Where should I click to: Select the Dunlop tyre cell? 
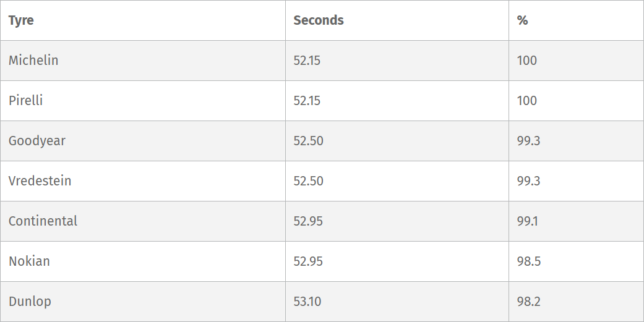click(x=30, y=302)
